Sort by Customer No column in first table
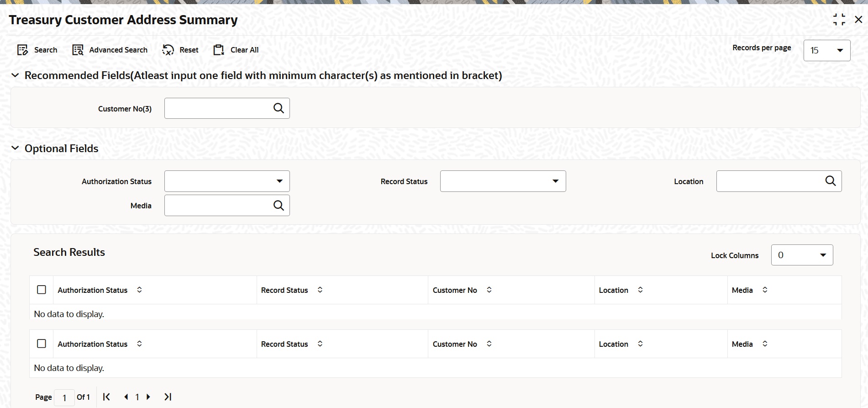Screen dimensions: 868x408 489,290
